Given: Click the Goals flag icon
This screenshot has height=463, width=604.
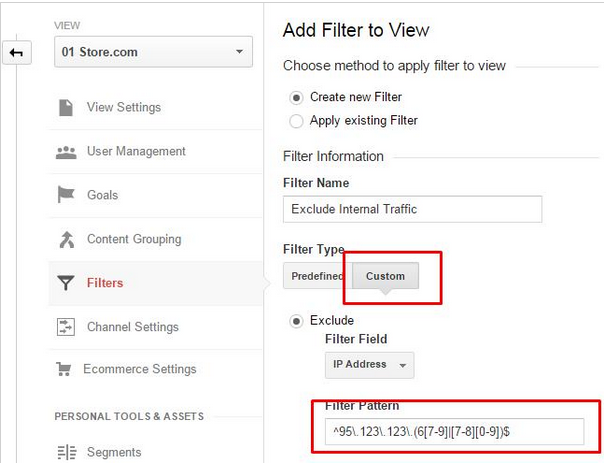Looking at the screenshot, I should click(65, 194).
